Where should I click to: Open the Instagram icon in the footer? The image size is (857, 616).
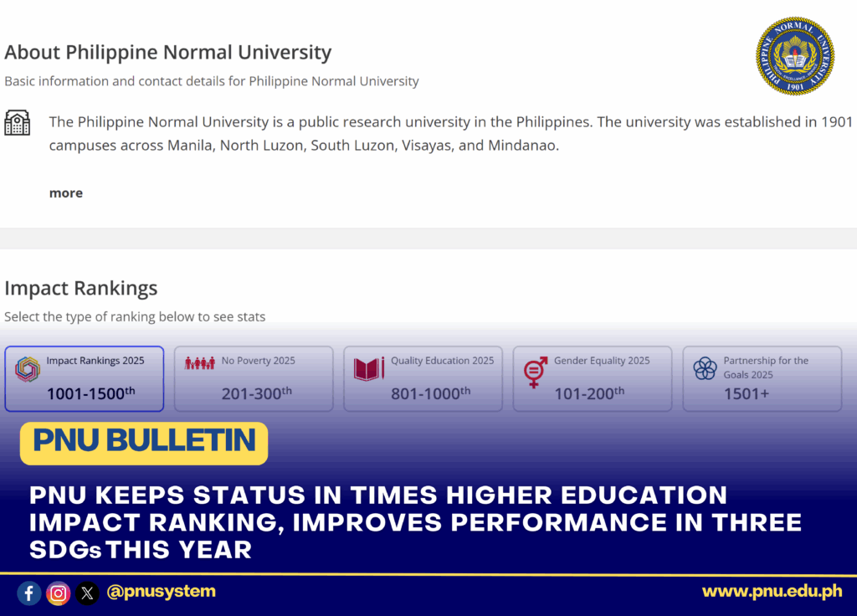coord(58,593)
